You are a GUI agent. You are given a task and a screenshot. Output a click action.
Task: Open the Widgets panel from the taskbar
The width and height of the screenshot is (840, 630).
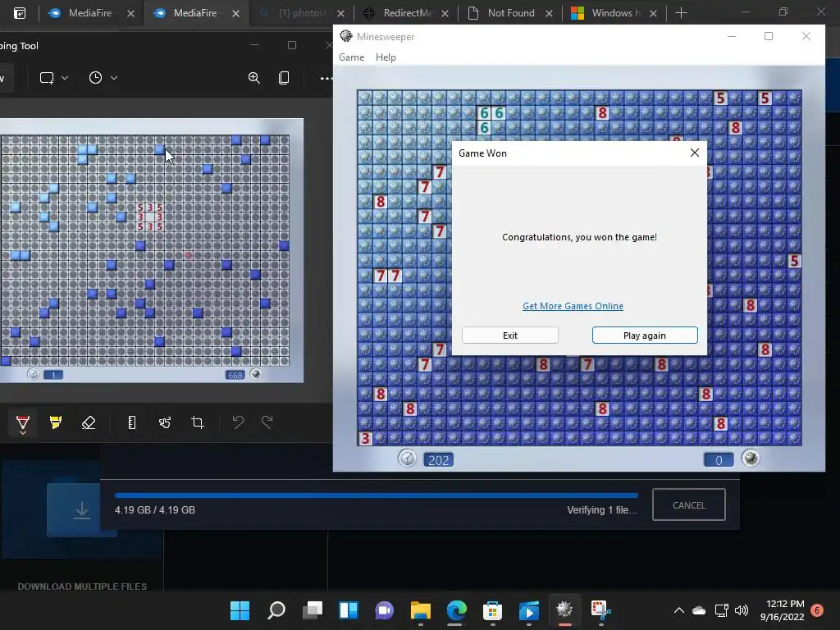(348, 610)
